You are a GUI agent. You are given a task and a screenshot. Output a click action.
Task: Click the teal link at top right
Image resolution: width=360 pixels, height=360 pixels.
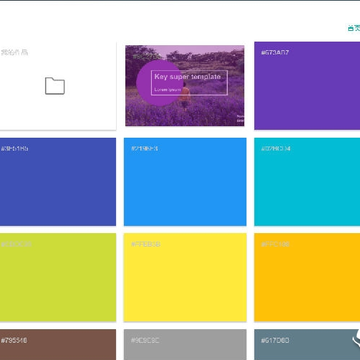point(354,28)
